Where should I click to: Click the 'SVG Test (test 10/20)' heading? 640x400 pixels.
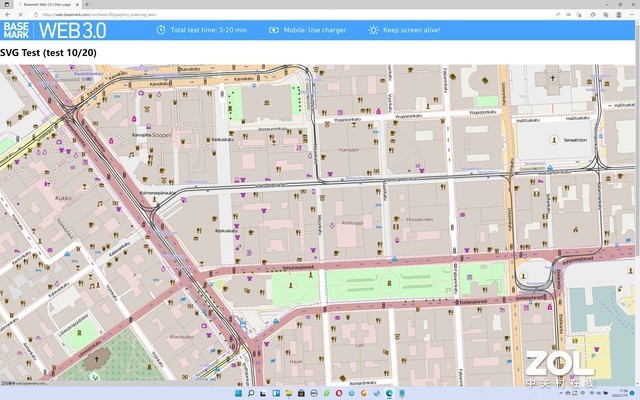[x=49, y=53]
